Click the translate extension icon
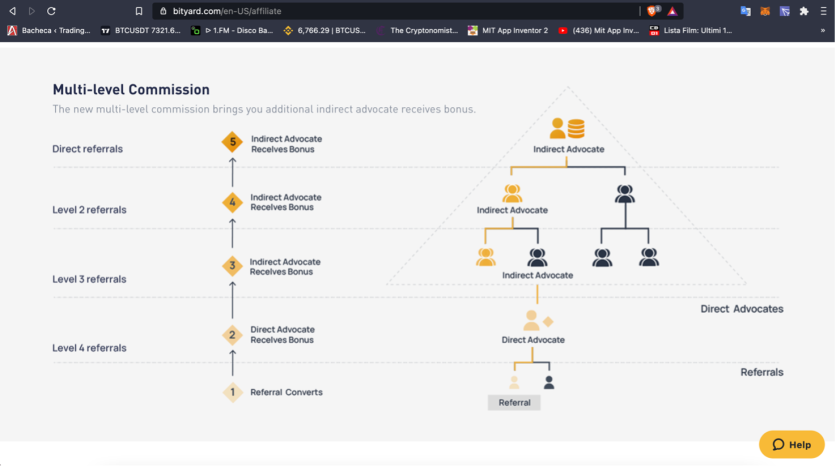836x467 pixels. click(745, 11)
